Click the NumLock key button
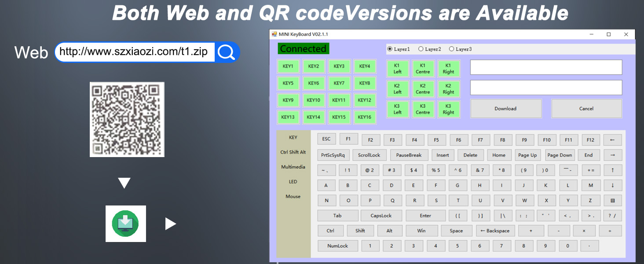Screen dimensions: 644x264 [338, 246]
